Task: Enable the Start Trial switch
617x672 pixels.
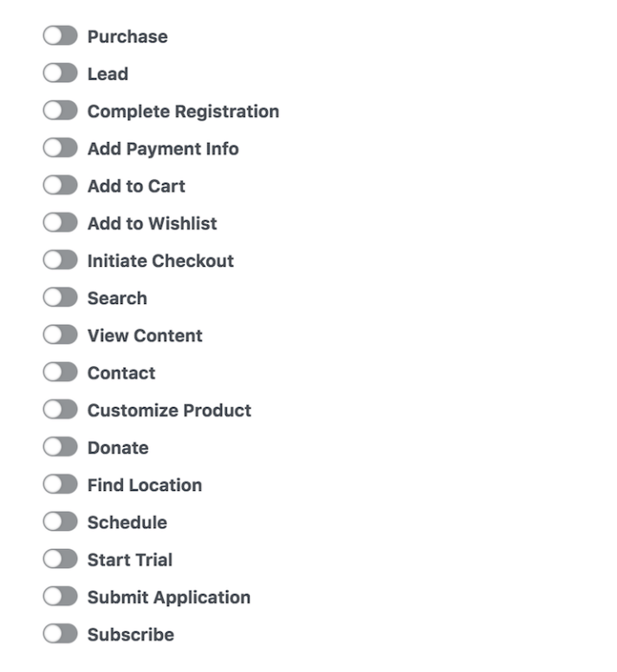Action: coord(60,559)
